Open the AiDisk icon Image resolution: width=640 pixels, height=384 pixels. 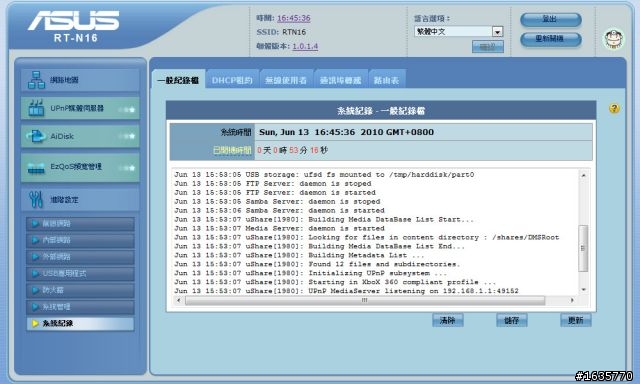[36, 136]
